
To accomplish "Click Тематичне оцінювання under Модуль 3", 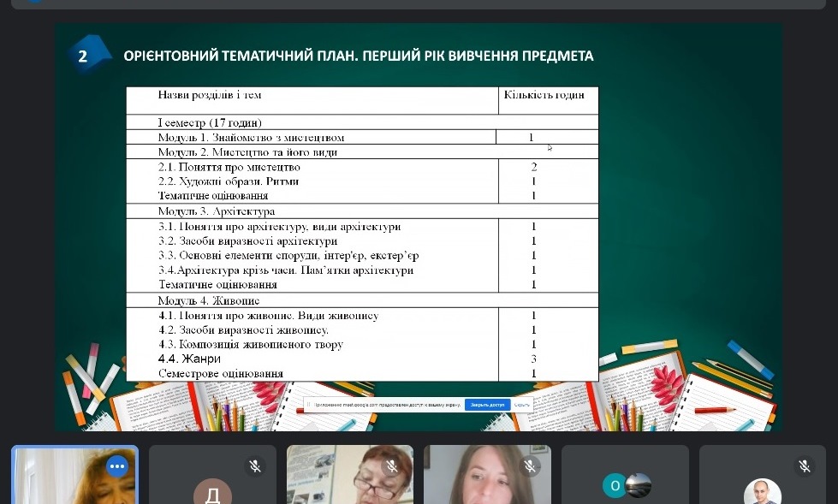I will coord(217,284).
